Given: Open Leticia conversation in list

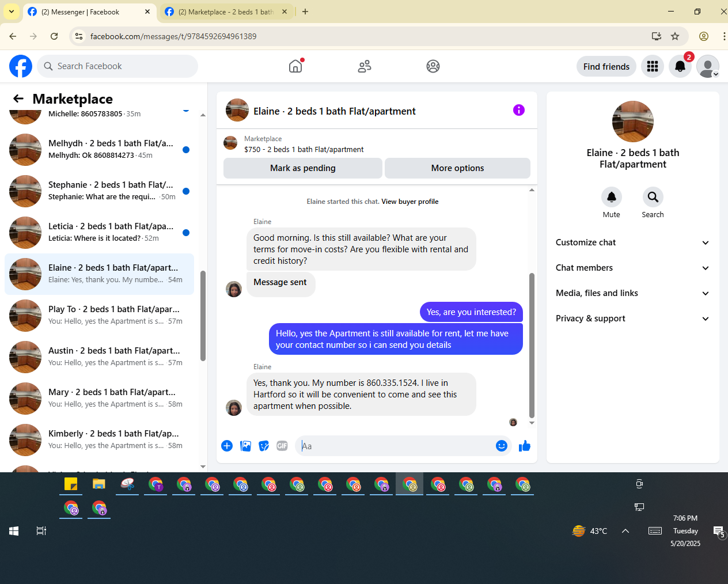Looking at the screenshot, I should point(99,232).
